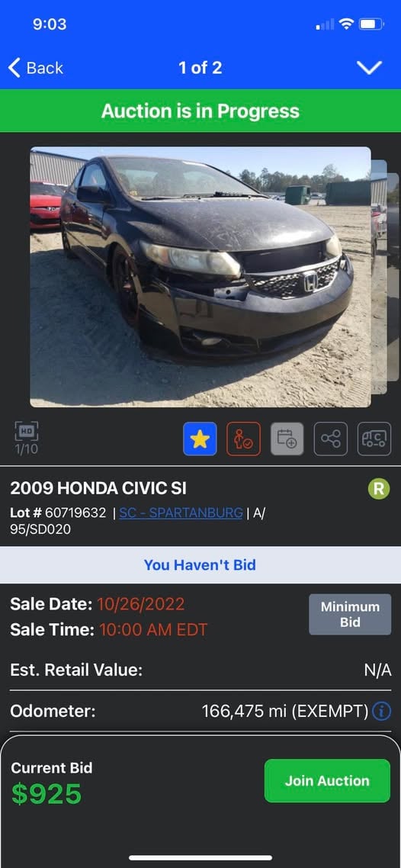Tap the Minimum Bid button

click(x=350, y=615)
